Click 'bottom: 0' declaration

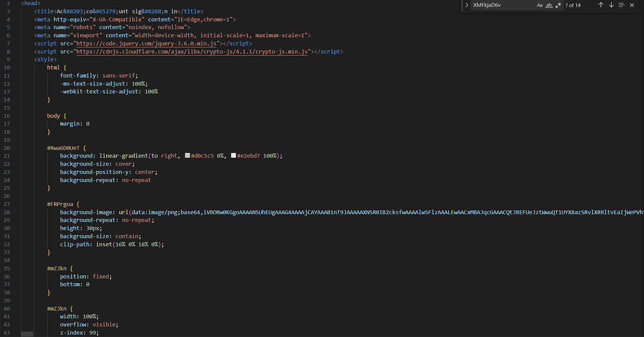pos(75,285)
